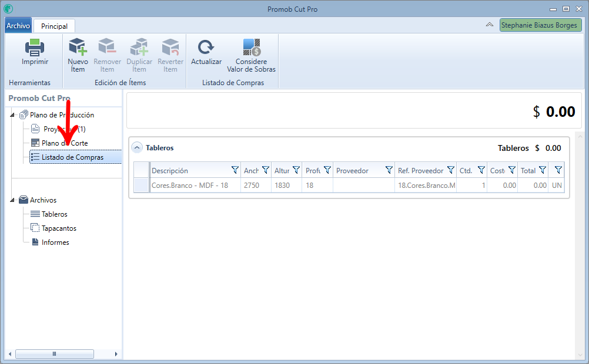This screenshot has height=364, width=589.
Task: Select Listado de Compras tree item
Action: click(x=76, y=157)
